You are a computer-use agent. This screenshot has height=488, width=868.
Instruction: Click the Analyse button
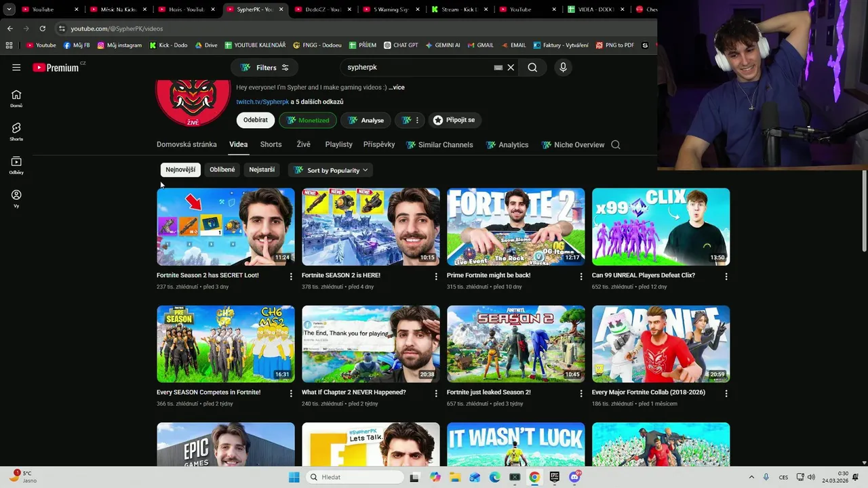[366, 120]
